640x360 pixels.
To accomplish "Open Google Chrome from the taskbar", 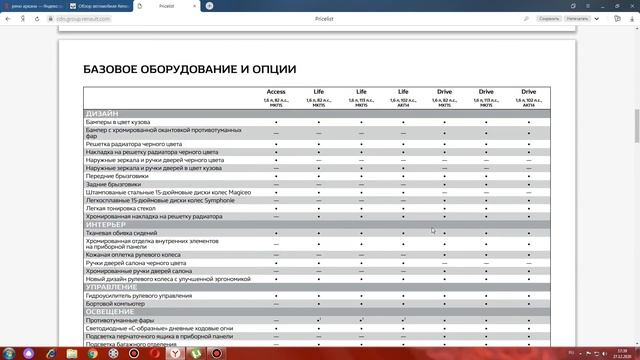I will 93,353.
